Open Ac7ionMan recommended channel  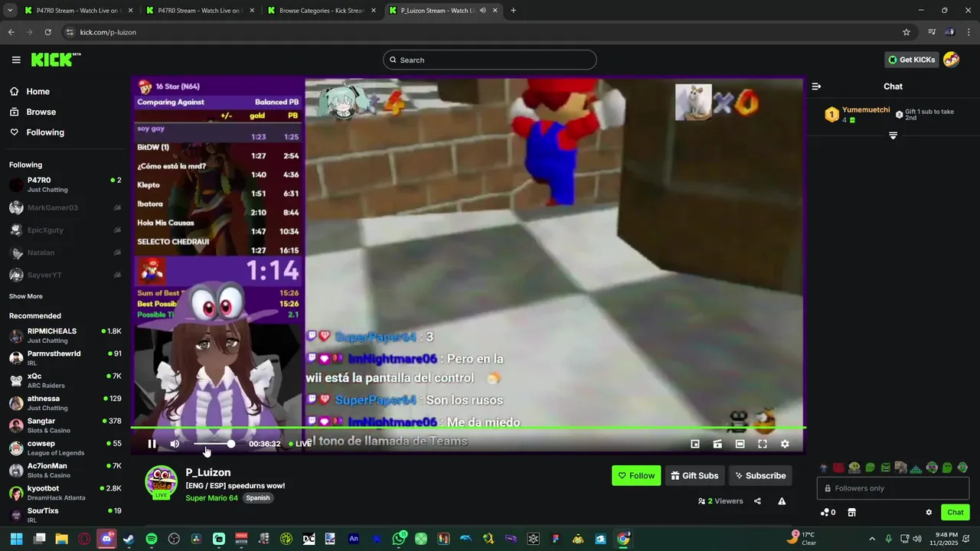pyautogui.click(x=65, y=470)
